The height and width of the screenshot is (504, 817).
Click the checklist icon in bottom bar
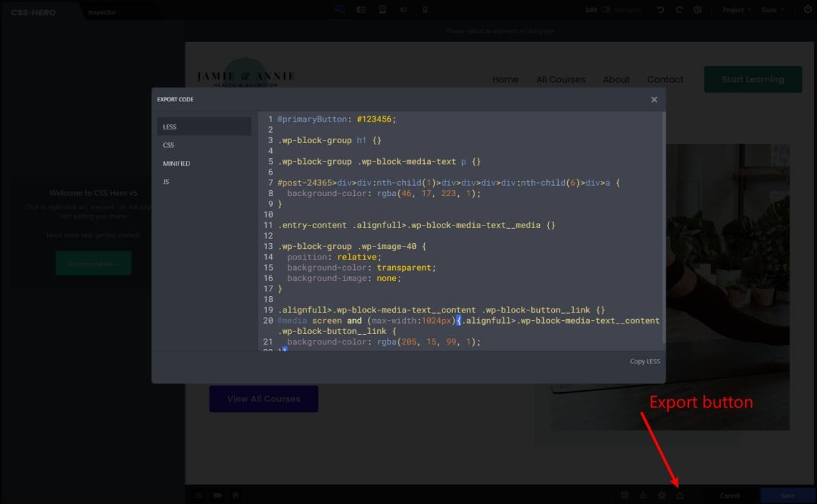pos(625,496)
